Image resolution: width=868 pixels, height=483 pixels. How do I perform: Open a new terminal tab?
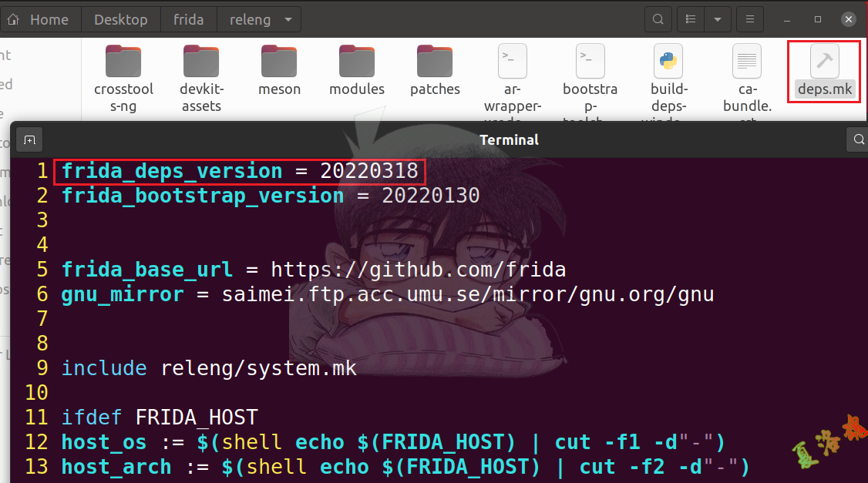(29, 140)
